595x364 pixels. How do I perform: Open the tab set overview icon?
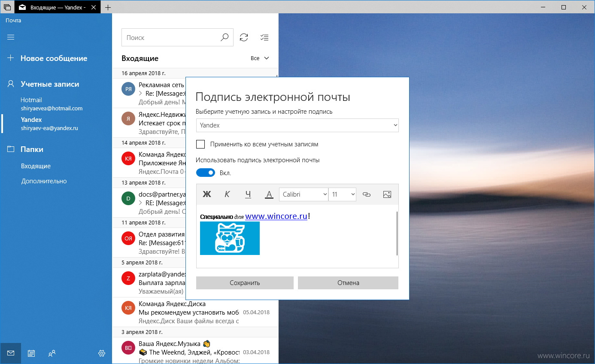point(7,7)
